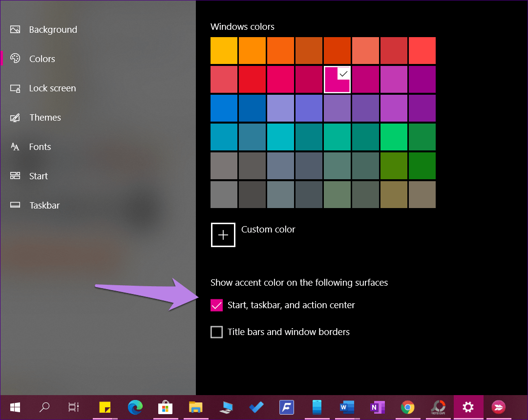
Task: Select the Colors page in sidebar
Action: pos(42,59)
